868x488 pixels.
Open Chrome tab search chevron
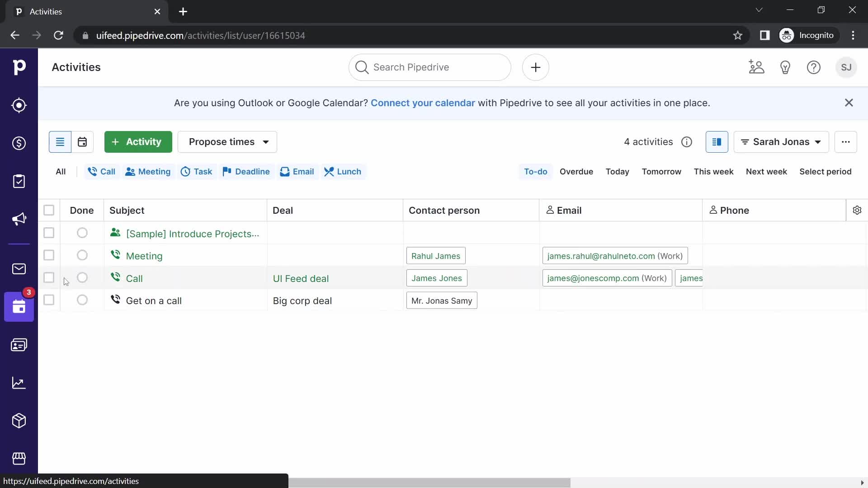pos(759,10)
